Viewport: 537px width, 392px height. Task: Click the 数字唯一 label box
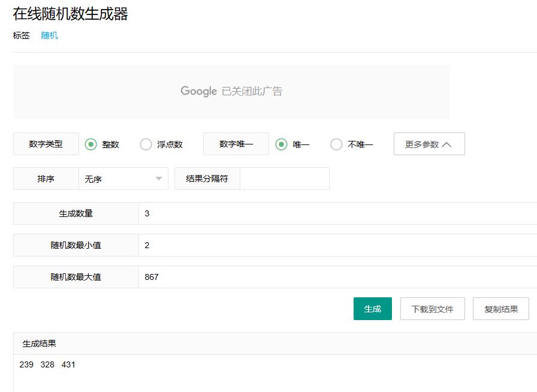236,144
